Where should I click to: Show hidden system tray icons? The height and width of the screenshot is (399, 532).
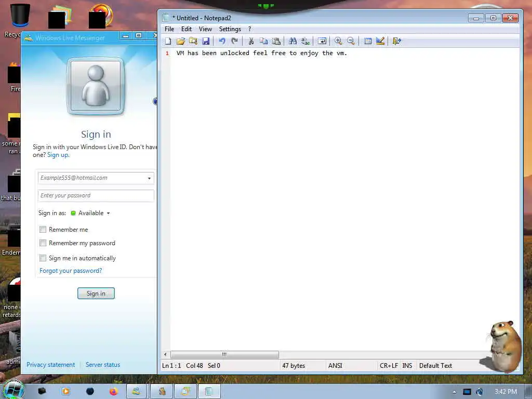[454, 392]
